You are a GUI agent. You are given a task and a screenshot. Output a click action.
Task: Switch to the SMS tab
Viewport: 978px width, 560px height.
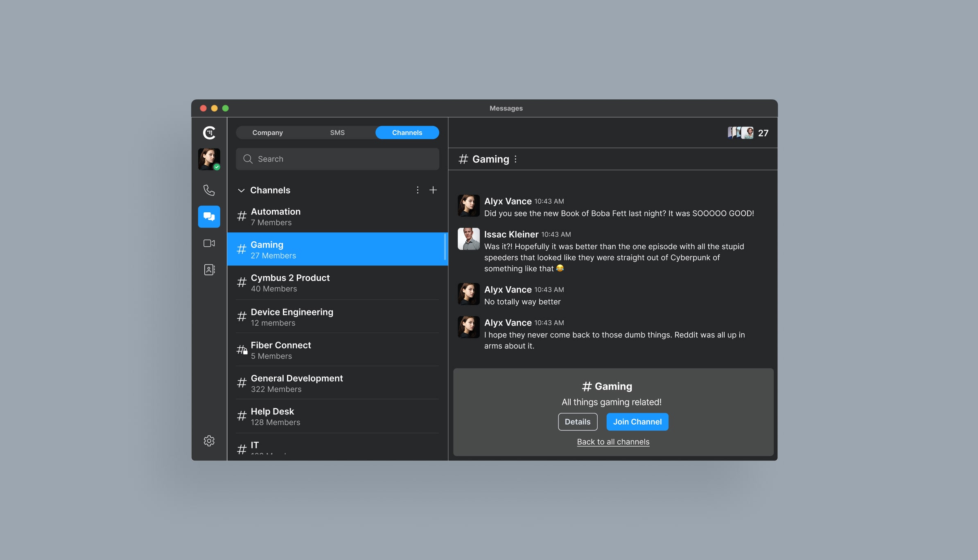pyautogui.click(x=337, y=132)
